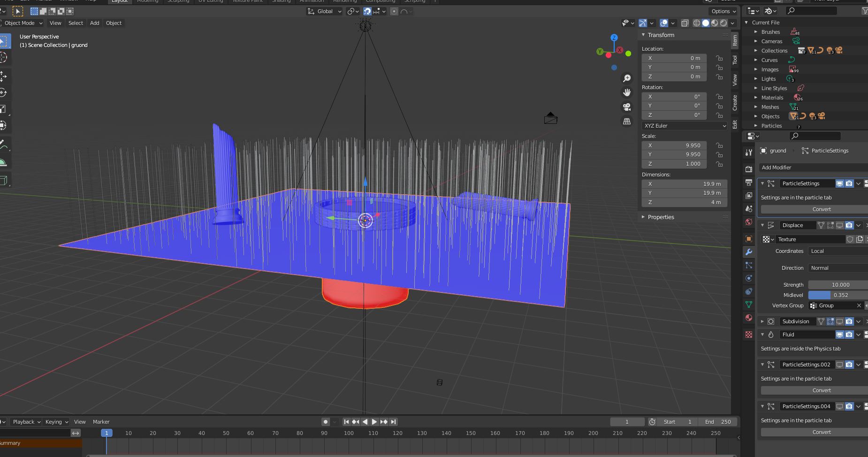Open the Global transform orientation dropdown
Viewport: 868px width, 457px height.
(324, 11)
